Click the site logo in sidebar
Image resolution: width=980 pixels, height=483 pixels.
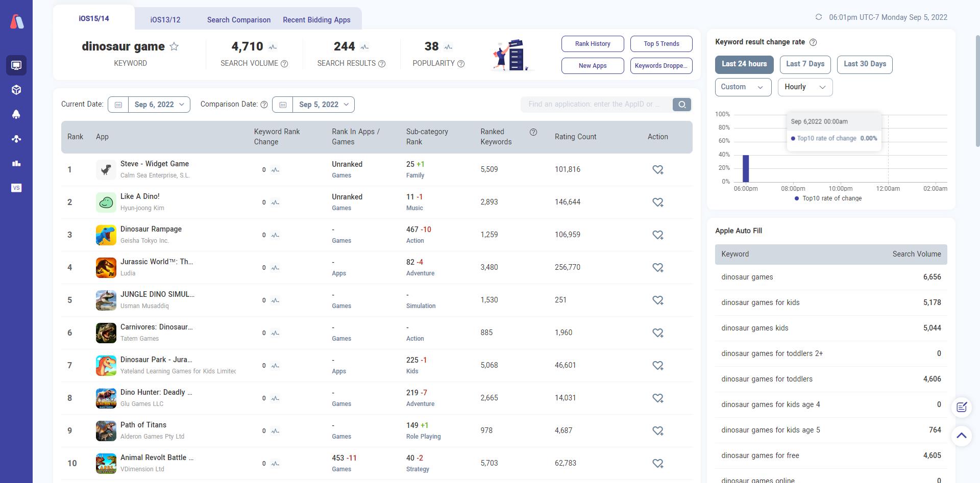17,21
